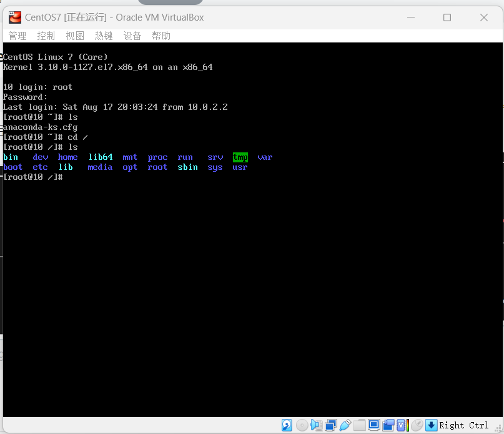Click the etc directory in the listing

pyautogui.click(x=40, y=167)
